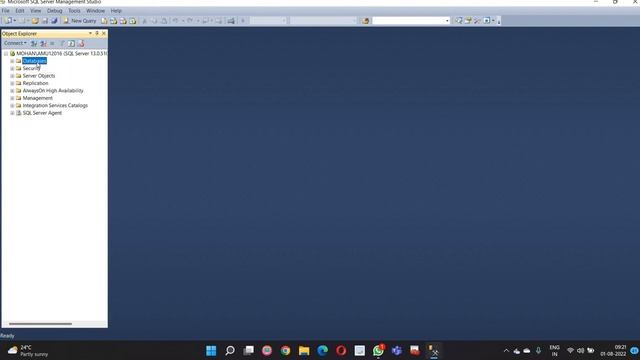Viewport: 640px width, 360px height.
Task: Click the Activity Monitor toolbar icon
Action: [231, 20]
